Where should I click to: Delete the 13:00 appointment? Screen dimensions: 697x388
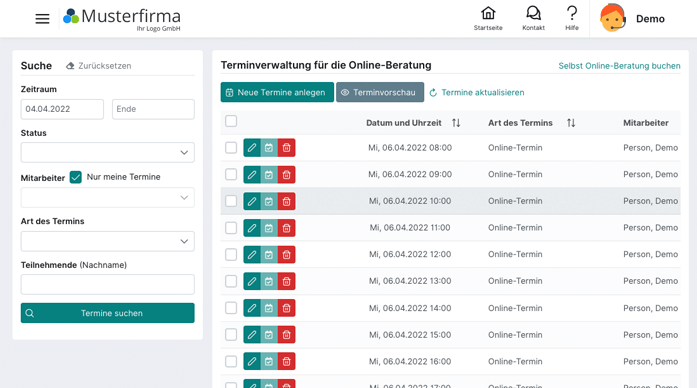point(286,281)
